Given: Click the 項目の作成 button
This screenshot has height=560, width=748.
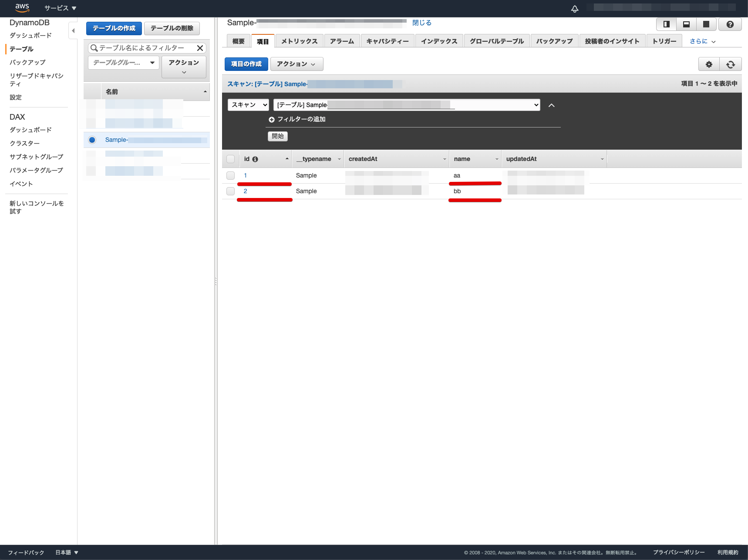Looking at the screenshot, I should click(x=246, y=64).
